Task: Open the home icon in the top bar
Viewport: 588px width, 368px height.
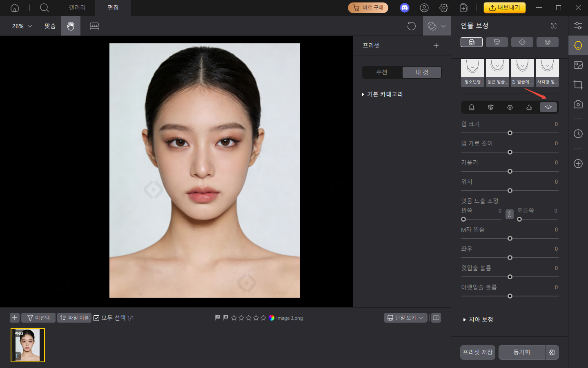Action: click(15, 8)
